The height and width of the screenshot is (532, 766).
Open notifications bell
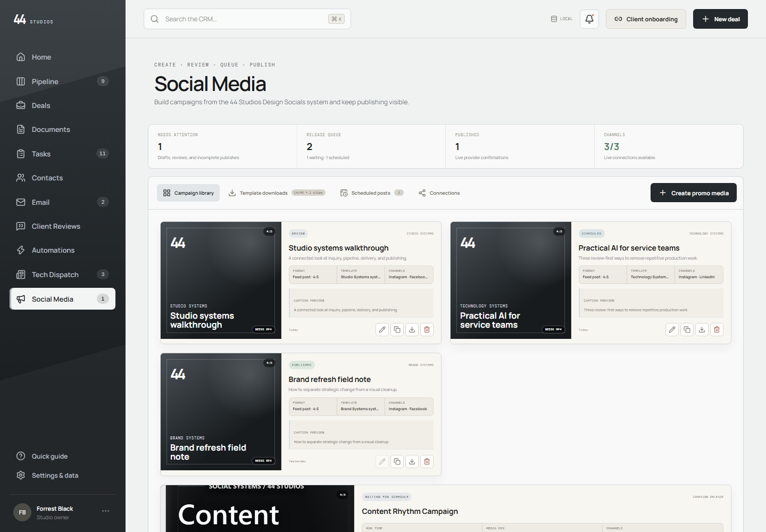(x=589, y=19)
